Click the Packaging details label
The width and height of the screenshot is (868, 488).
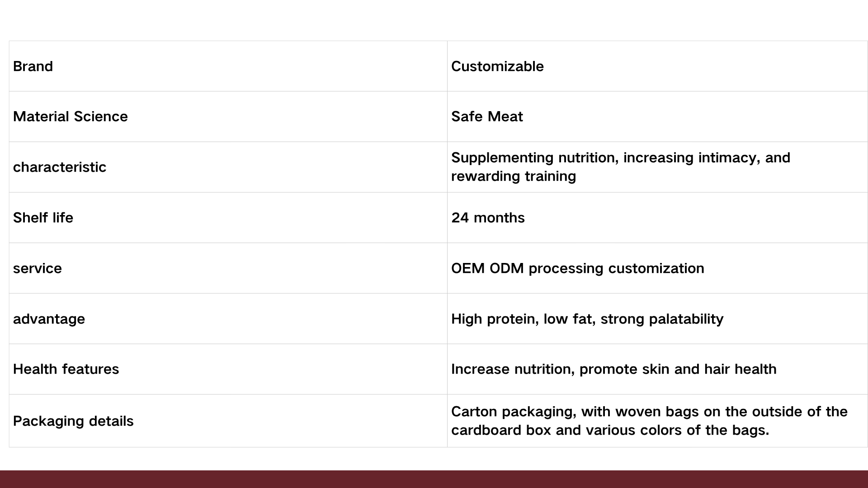pyautogui.click(x=73, y=421)
